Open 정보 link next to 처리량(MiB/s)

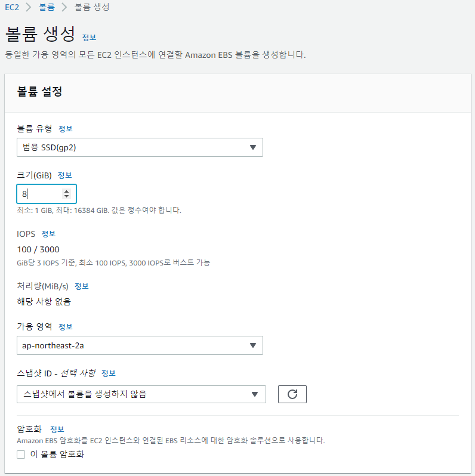pos(81,286)
